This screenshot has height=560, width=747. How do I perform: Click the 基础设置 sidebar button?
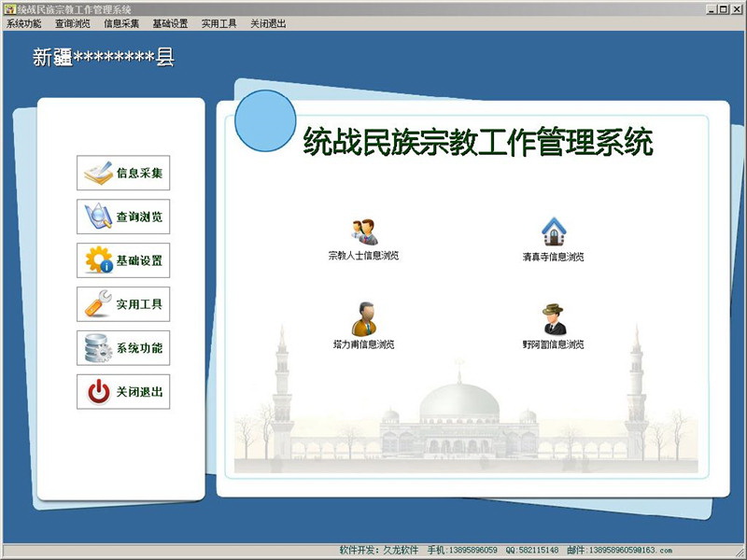[x=123, y=260]
